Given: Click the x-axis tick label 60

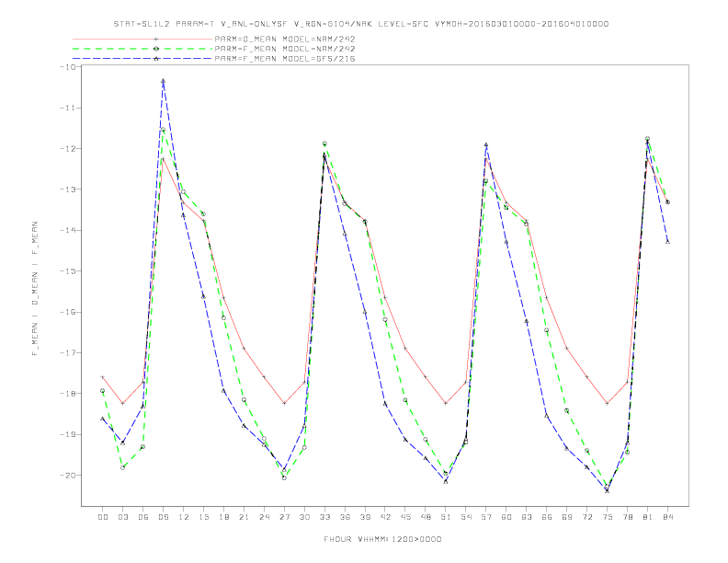Looking at the screenshot, I should coord(506,517).
